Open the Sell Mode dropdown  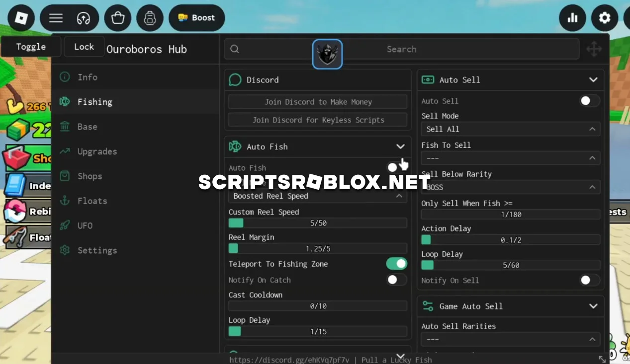[x=511, y=129]
